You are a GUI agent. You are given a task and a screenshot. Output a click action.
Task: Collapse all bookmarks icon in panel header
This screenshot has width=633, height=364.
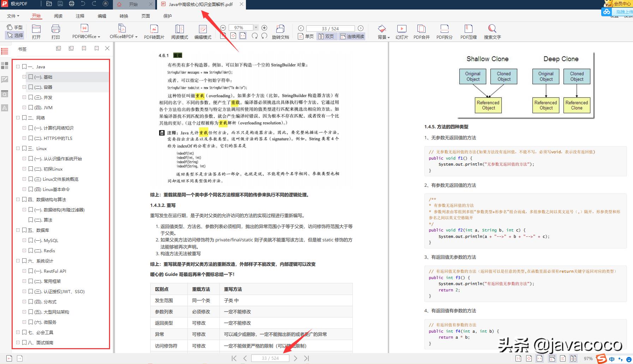(71, 48)
